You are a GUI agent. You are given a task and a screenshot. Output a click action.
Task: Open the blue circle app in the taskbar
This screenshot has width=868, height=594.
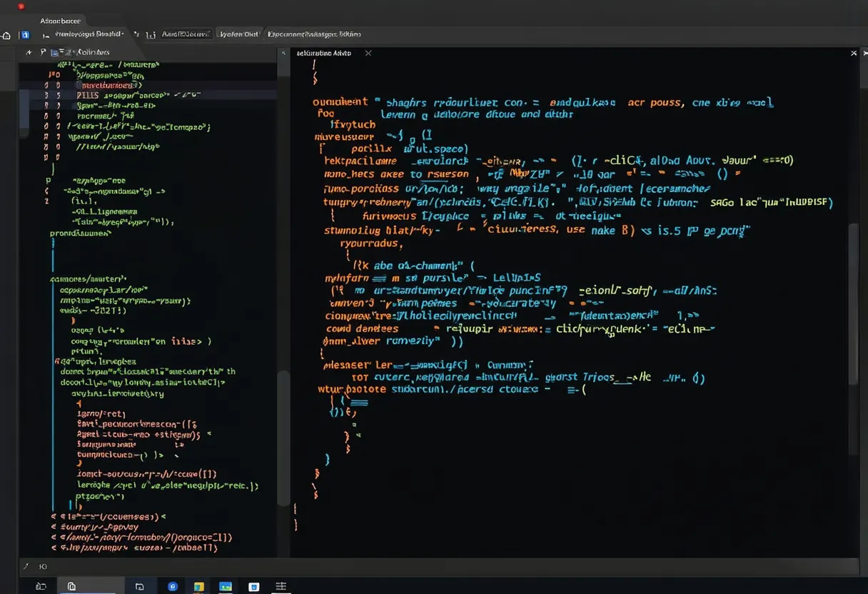[x=172, y=587]
